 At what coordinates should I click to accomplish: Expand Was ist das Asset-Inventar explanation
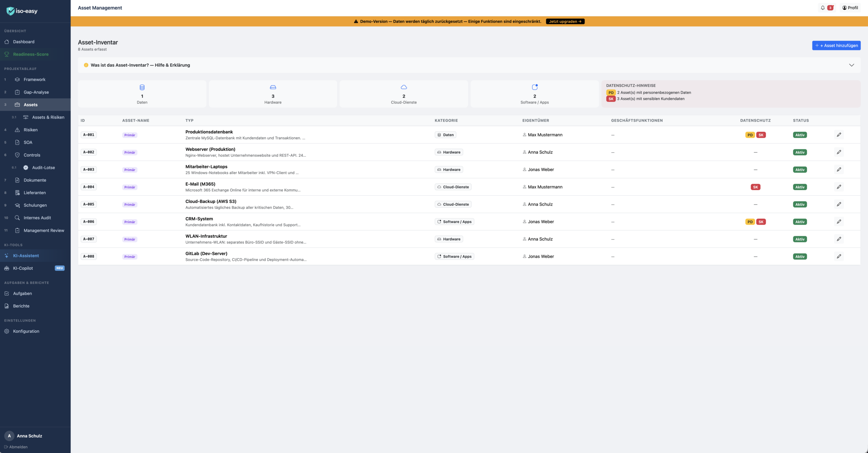(140, 65)
